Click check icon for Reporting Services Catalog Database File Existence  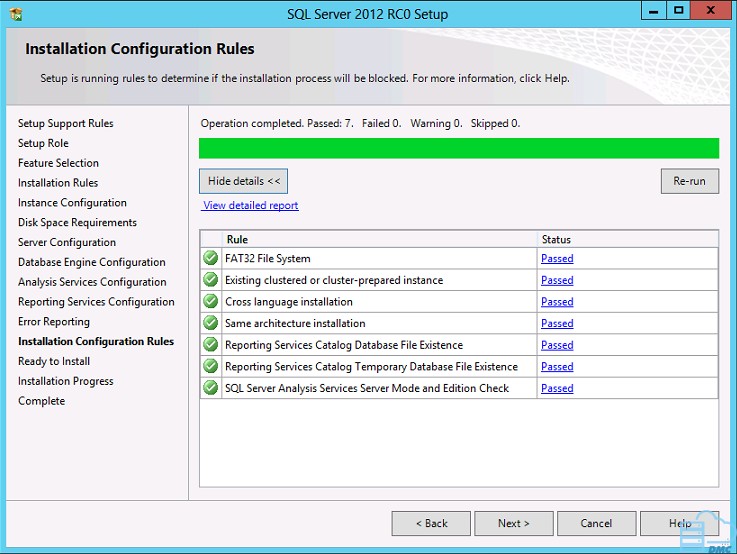click(x=211, y=344)
